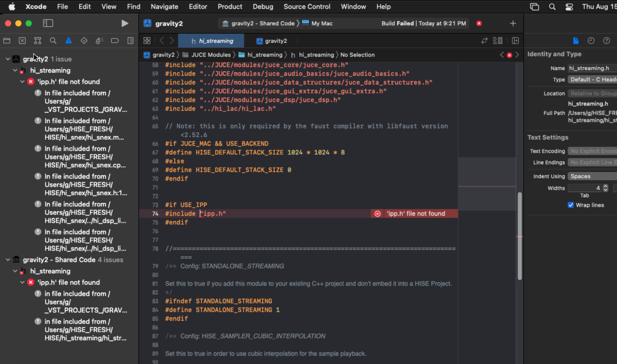Add an editor on the right
Viewport: 617px width, 364px height.
pos(515,41)
